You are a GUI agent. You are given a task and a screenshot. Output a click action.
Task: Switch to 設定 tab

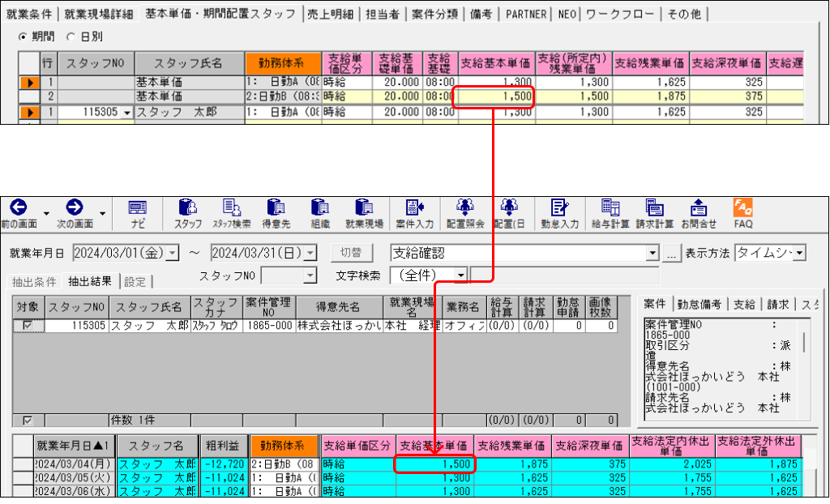(135, 282)
